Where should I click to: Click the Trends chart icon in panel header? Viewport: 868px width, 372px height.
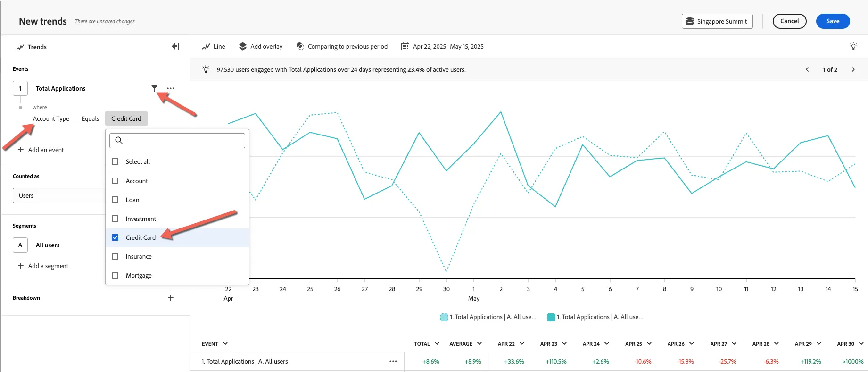pos(20,47)
